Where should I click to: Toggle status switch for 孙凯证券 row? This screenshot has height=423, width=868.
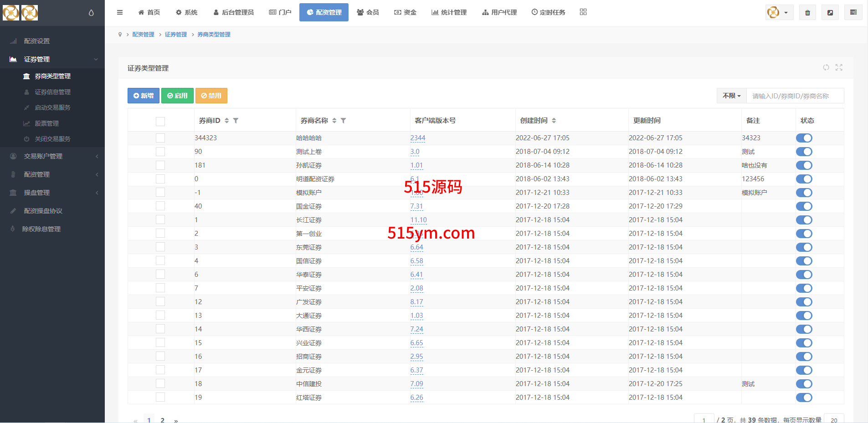click(x=804, y=165)
